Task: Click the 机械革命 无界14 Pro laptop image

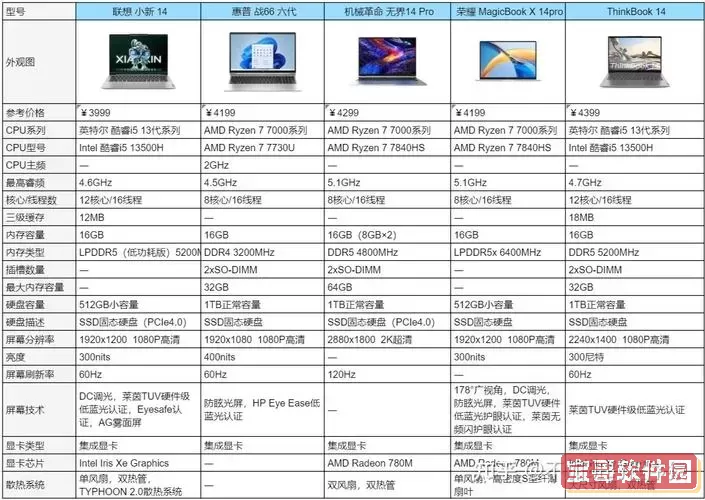Action: pos(388,61)
